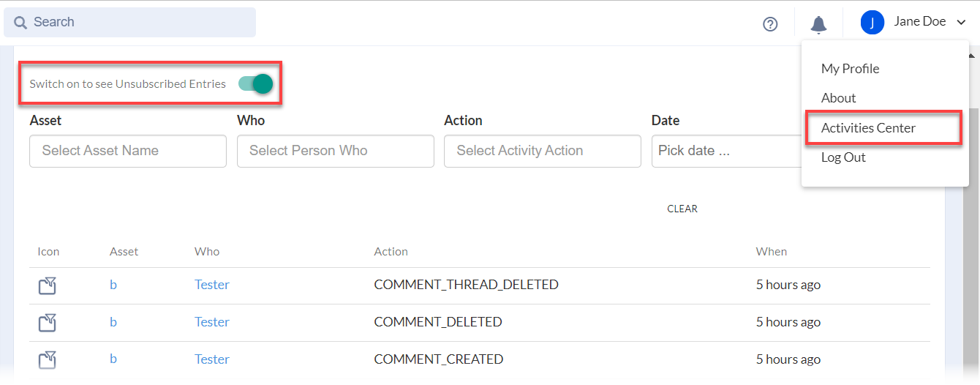Collapse the user menu chevron beside Jane Doe
The width and height of the screenshot is (980, 385).
point(960,23)
